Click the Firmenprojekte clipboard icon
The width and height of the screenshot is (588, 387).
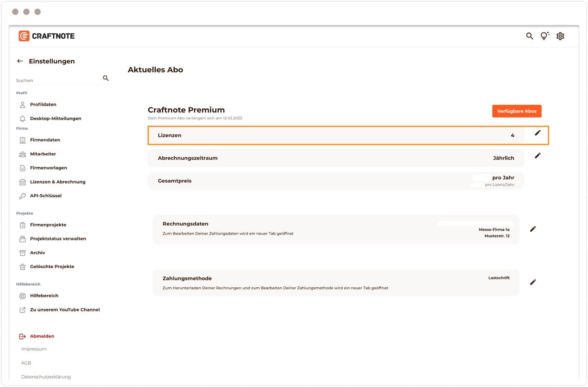23,225
